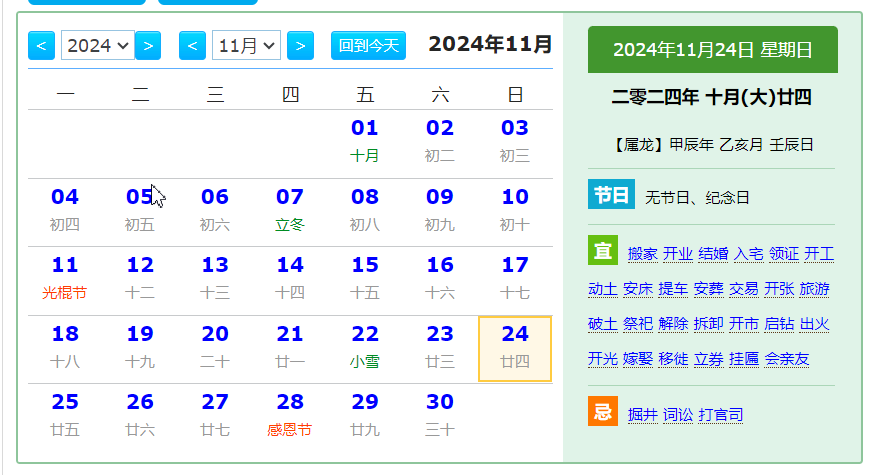Select date 27 廿七
876x475 pixels.
click(215, 415)
